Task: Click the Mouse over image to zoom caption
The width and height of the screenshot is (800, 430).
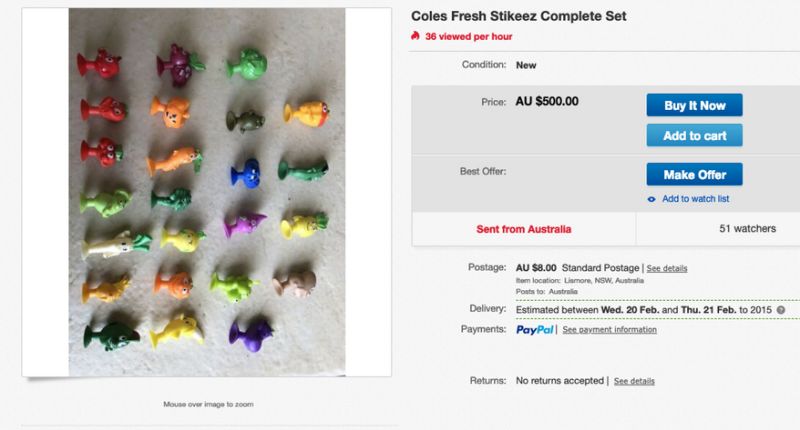Action: click(x=208, y=404)
